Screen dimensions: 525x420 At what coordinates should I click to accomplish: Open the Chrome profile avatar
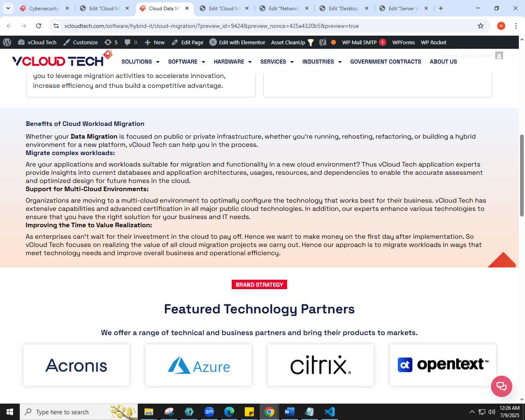501,26
